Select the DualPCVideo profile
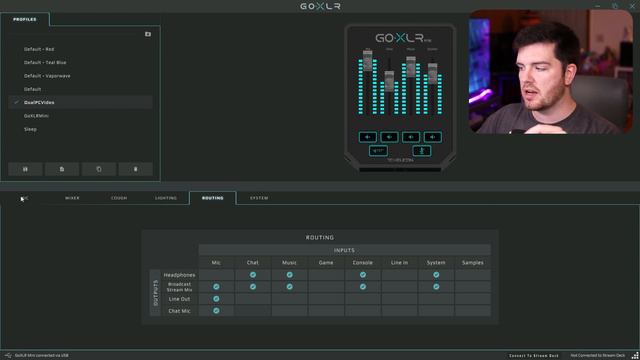This screenshot has height=360, width=640. coord(80,102)
